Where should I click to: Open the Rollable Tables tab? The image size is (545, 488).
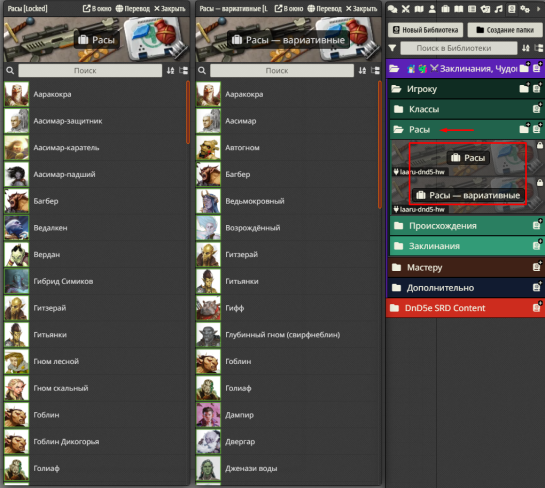tap(472, 9)
